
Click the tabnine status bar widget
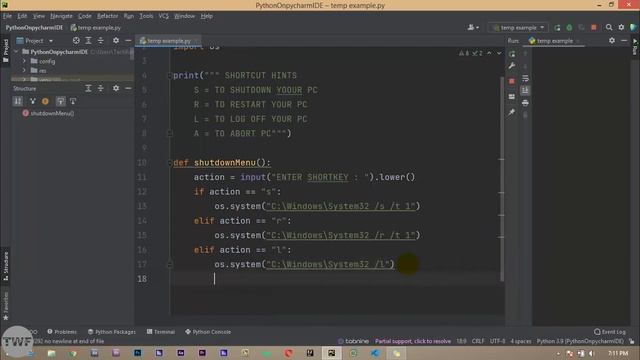[x=353, y=341]
